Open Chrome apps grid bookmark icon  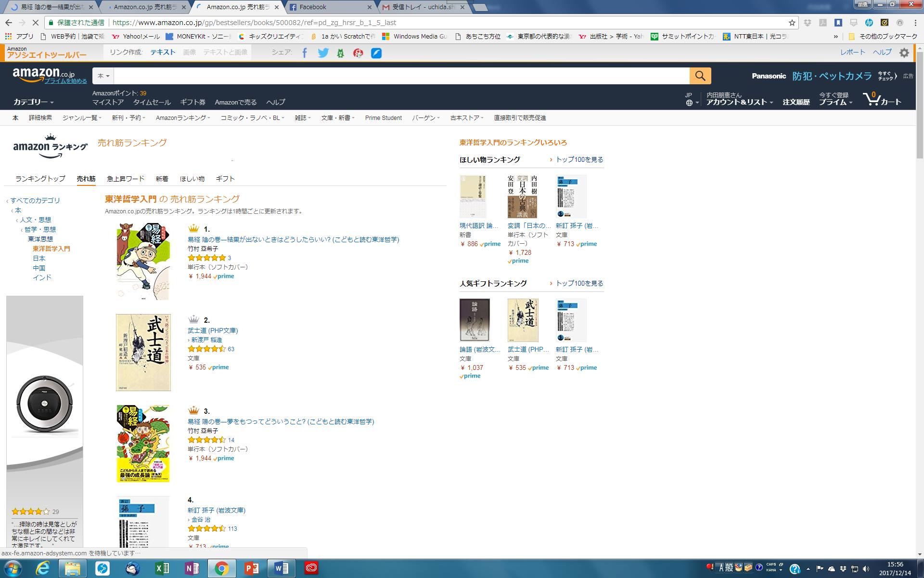point(8,36)
